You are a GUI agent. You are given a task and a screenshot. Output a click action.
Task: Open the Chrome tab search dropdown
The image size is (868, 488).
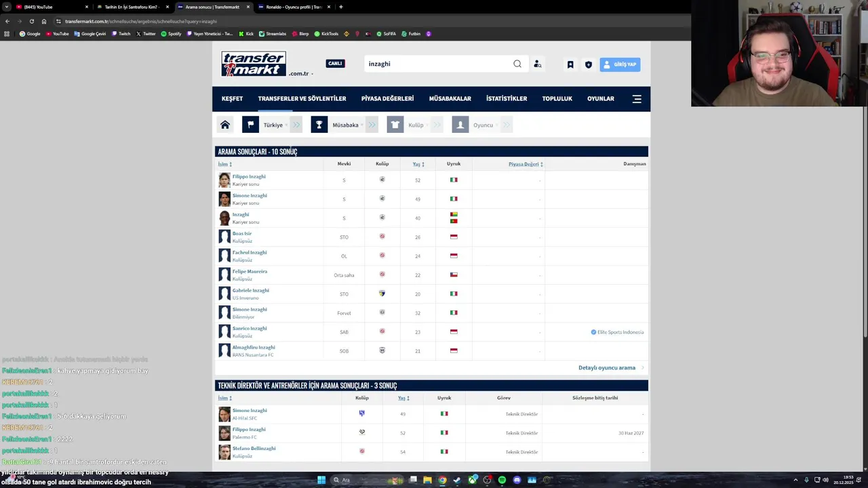click(x=7, y=7)
